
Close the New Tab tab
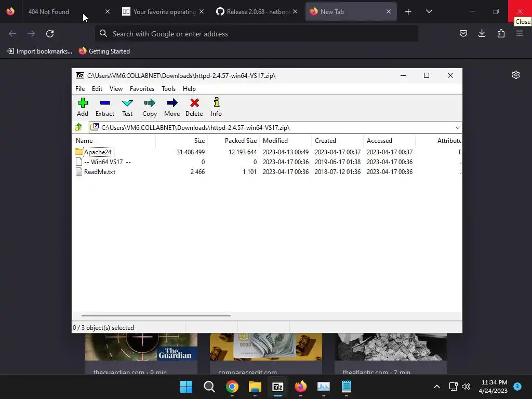point(389,11)
